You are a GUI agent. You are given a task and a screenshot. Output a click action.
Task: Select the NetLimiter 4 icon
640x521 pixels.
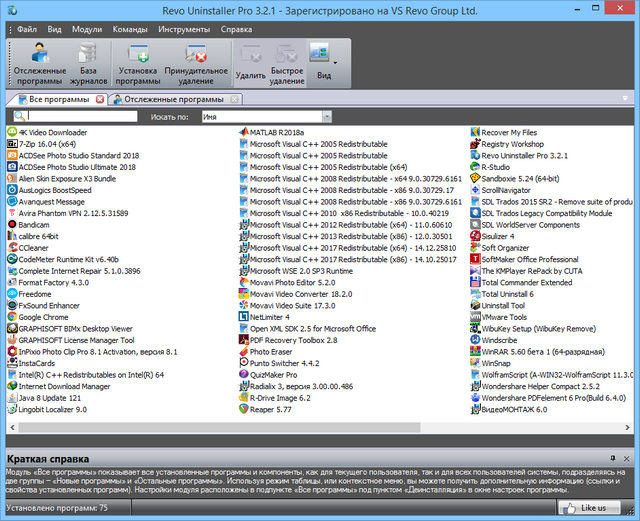point(244,317)
